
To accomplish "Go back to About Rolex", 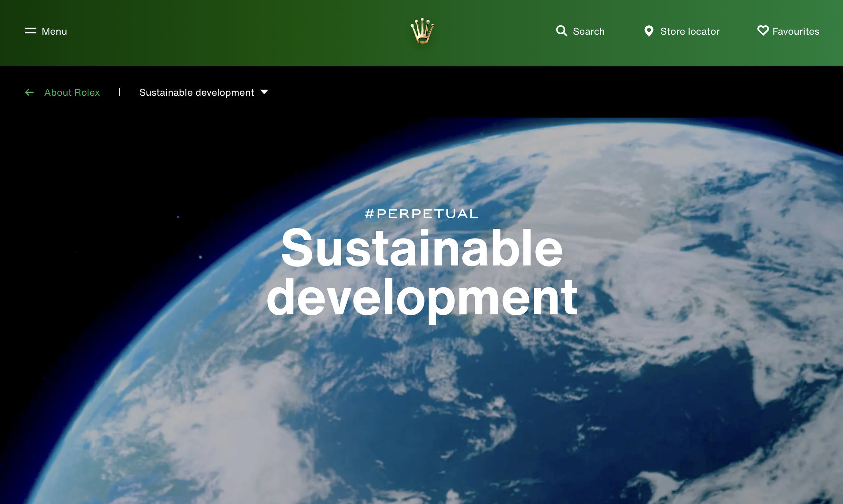I will tap(72, 92).
